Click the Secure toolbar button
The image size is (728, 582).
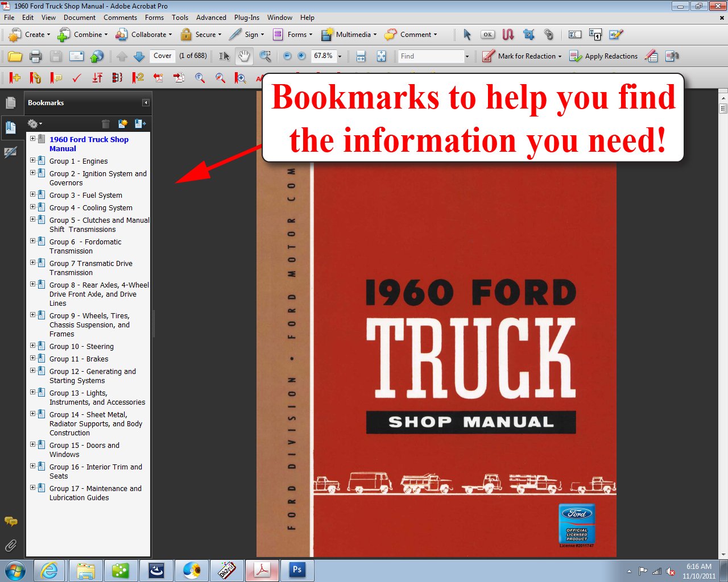pyautogui.click(x=201, y=35)
